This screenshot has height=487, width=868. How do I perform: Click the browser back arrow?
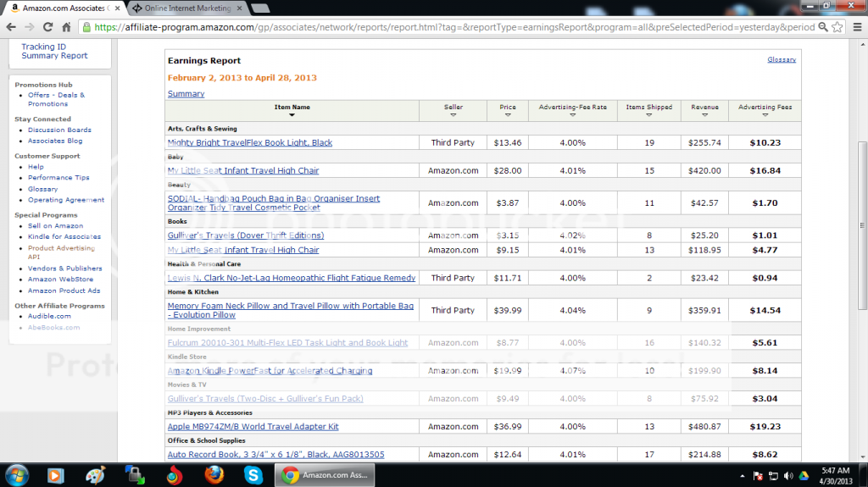[11, 26]
